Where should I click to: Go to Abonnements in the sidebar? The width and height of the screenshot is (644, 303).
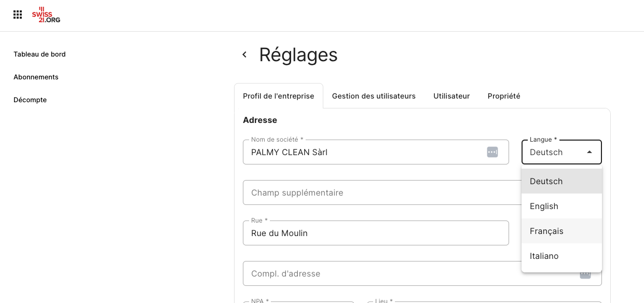click(36, 77)
